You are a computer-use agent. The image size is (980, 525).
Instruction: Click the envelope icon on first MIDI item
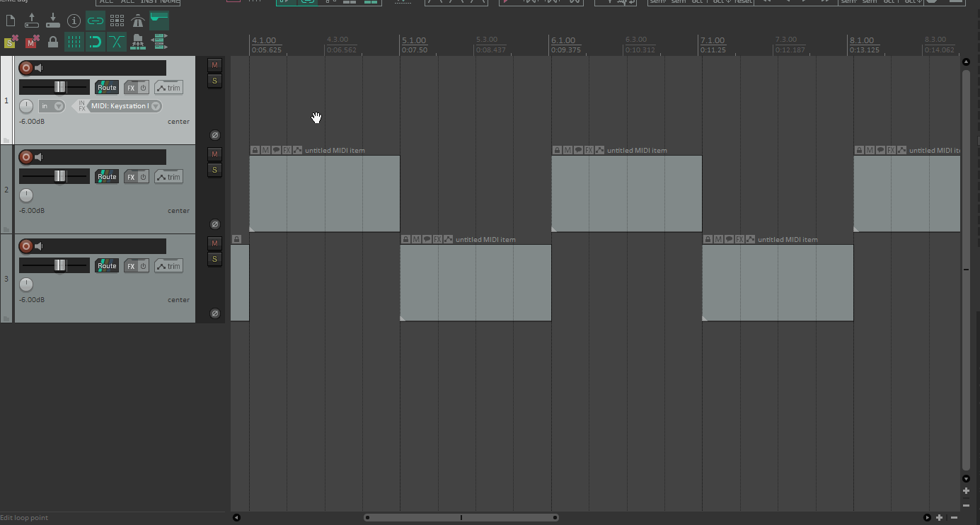(x=297, y=150)
